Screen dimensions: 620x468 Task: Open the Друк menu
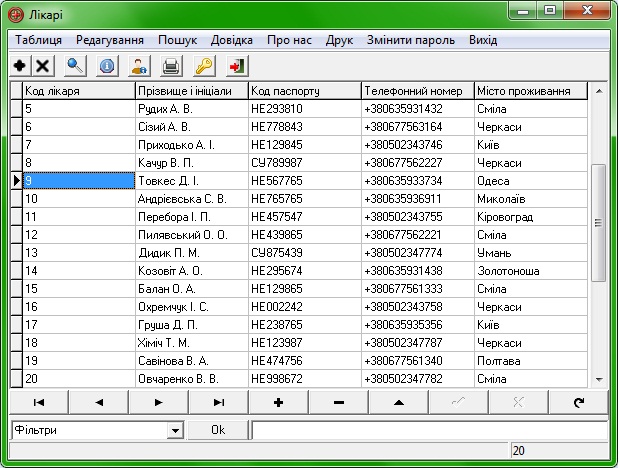pyautogui.click(x=339, y=40)
